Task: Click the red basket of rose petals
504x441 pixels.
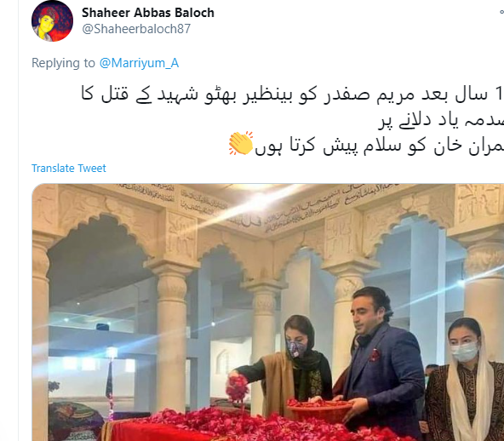Action: pyautogui.click(x=319, y=411)
